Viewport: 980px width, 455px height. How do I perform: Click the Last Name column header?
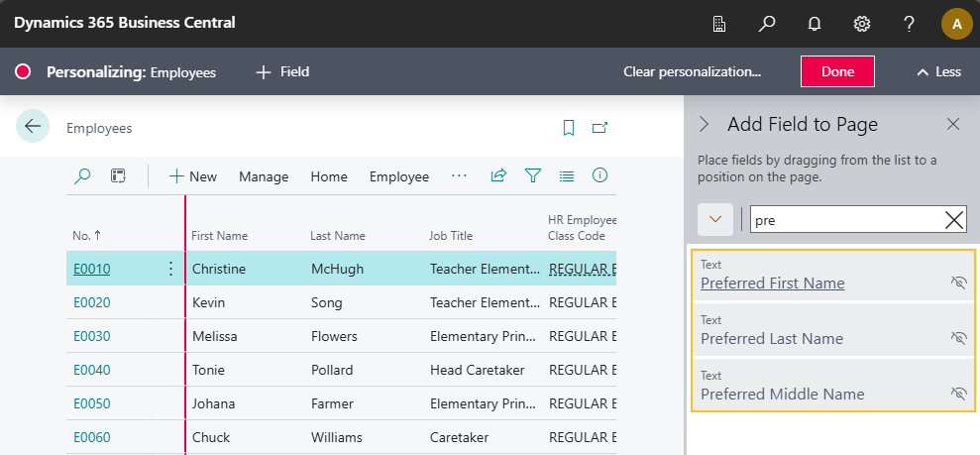tap(338, 236)
